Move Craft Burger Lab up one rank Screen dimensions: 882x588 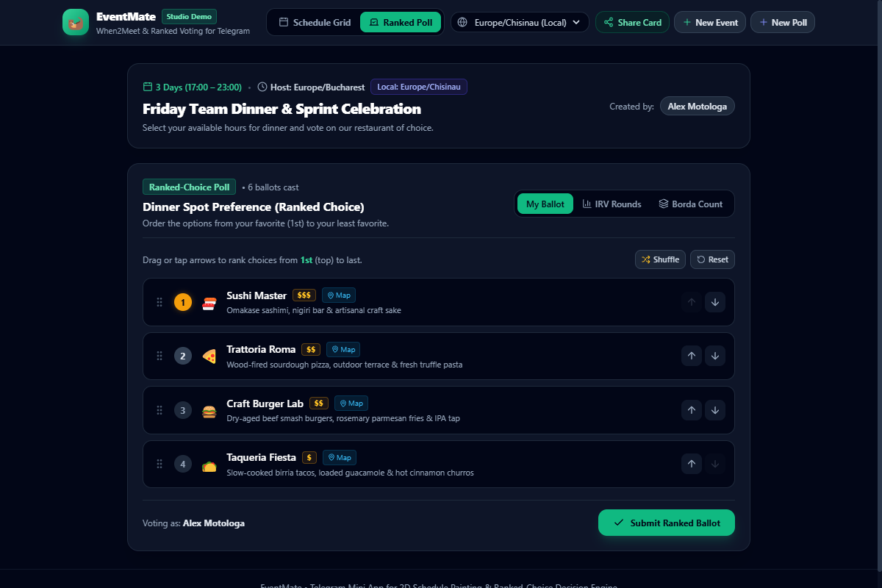point(692,410)
